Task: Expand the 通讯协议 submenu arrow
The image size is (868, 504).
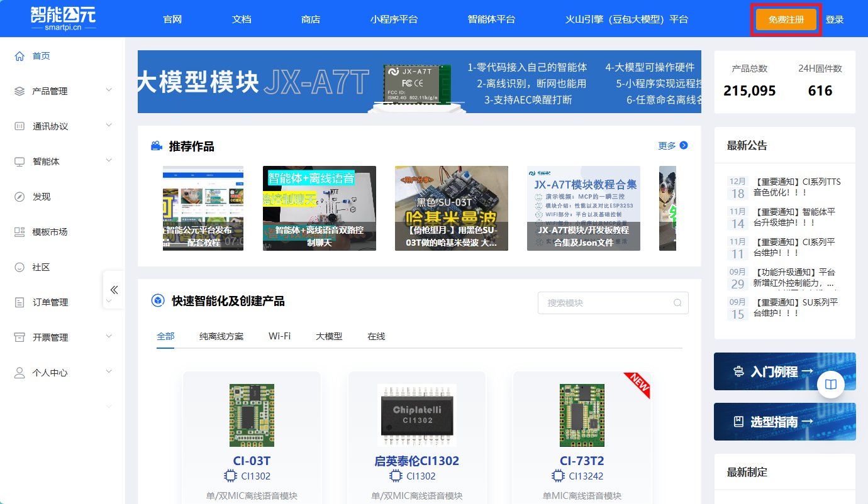Action: pos(109,126)
